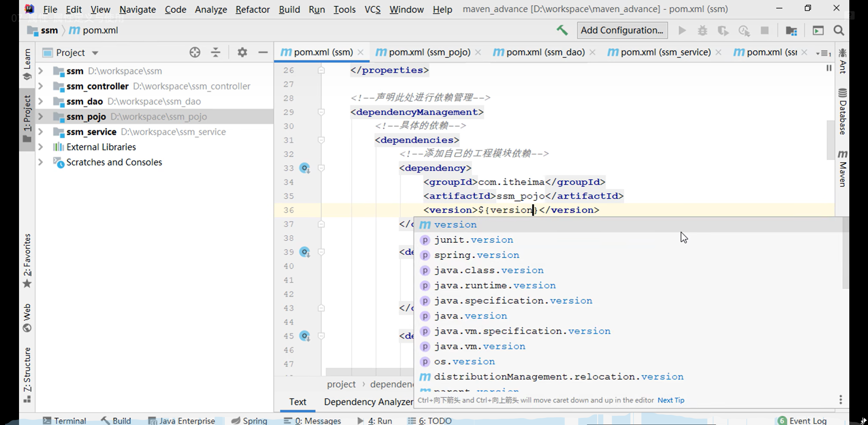868x425 pixels.
Task: Toggle fold marker at dependencyManagement line
Action: pyautogui.click(x=321, y=112)
